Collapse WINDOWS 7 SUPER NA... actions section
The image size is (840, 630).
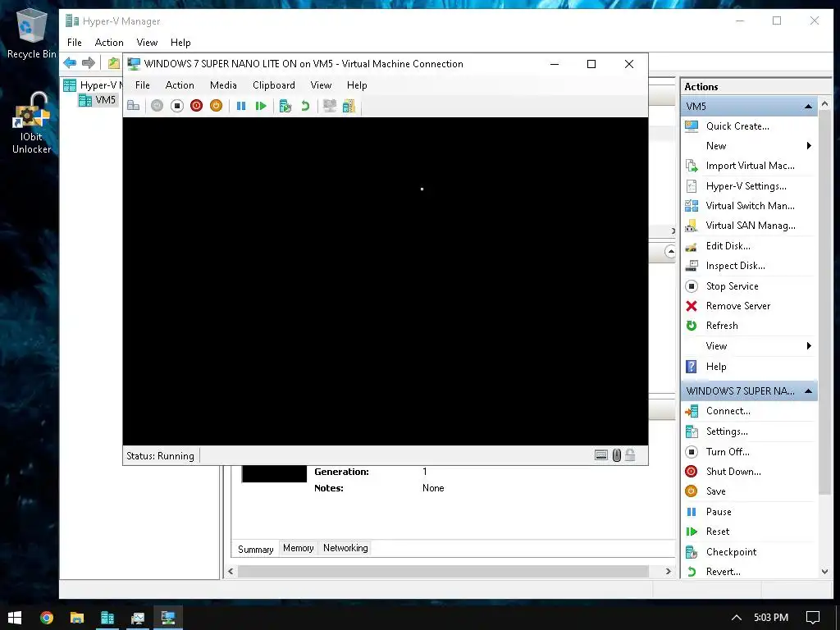point(808,391)
